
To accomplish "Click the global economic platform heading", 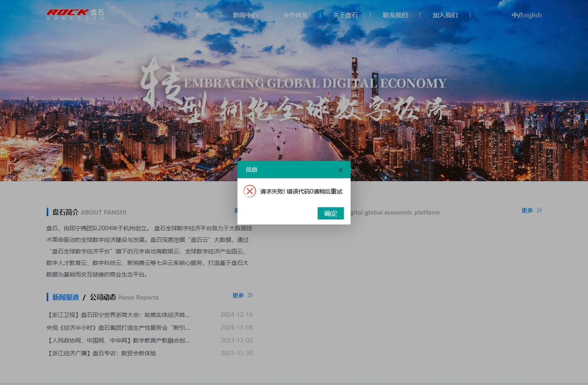I will click(395, 213).
